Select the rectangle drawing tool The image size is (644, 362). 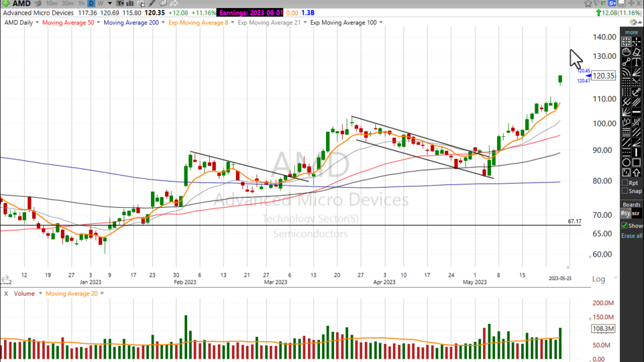[636, 162]
